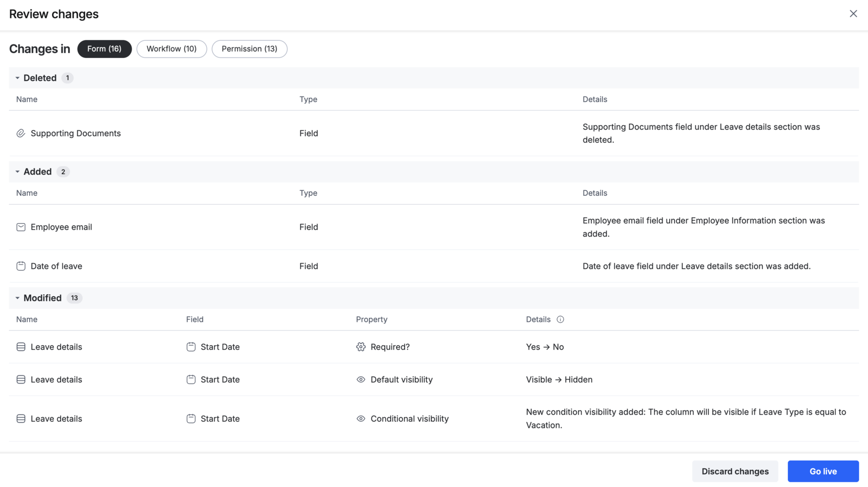This screenshot has width=868, height=487.
Task: Click Discard changes button
Action: point(735,471)
